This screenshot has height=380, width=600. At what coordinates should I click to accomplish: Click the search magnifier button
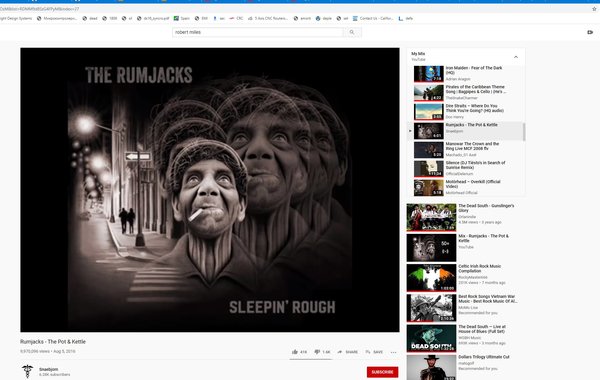352,32
